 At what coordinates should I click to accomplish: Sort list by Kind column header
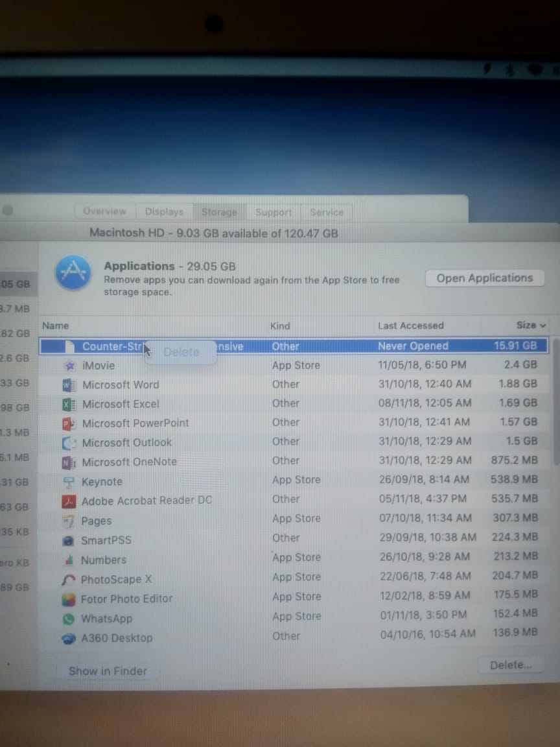tap(280, 326)
